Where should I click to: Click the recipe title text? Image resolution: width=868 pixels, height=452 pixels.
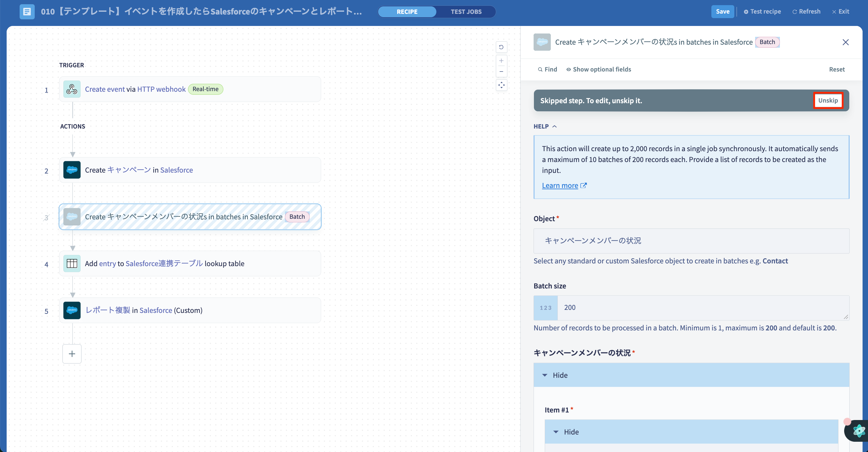(x=201, y=12)
